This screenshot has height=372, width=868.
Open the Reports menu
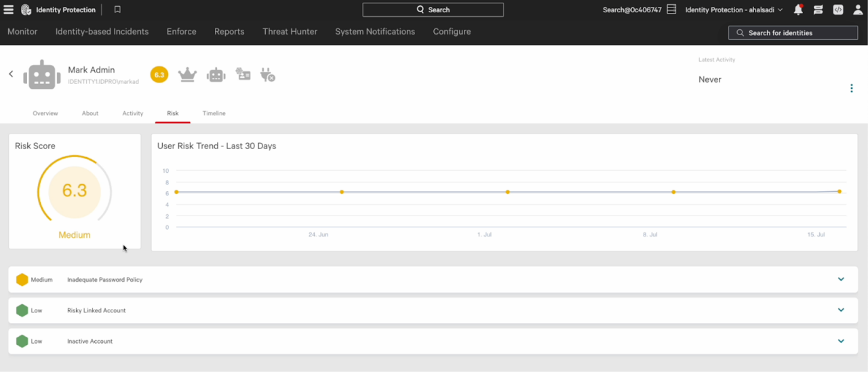(x=229, y=32)
